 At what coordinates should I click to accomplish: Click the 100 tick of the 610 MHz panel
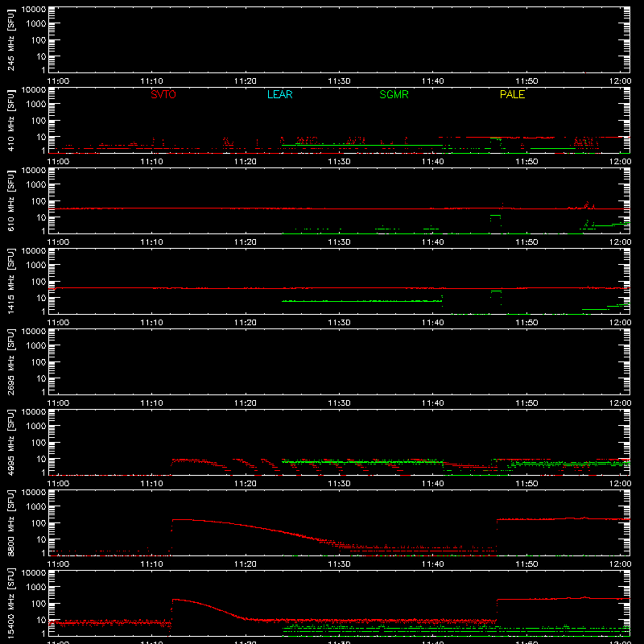39,201
